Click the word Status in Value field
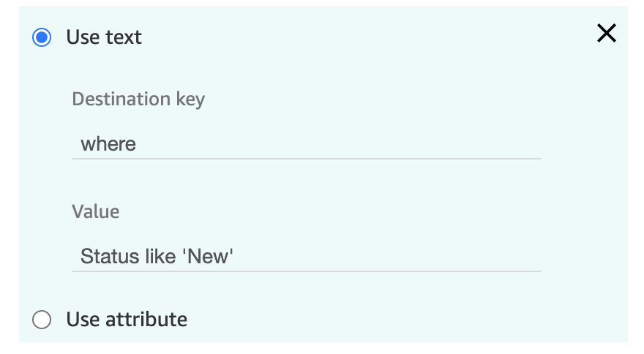The width and height of the screenshot is (644, 354). pyautogui.click(x=105, y=257)
